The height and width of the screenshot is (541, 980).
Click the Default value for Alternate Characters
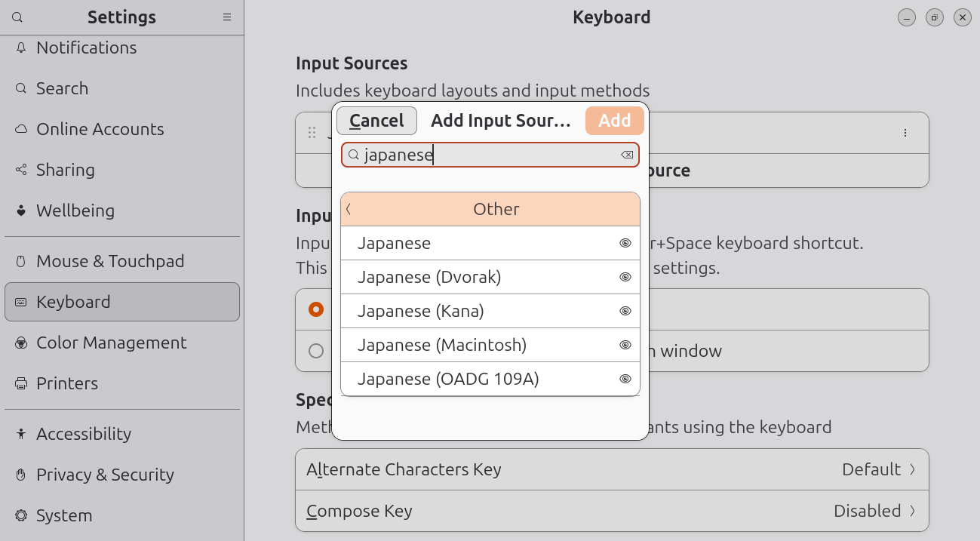[871, 469]
